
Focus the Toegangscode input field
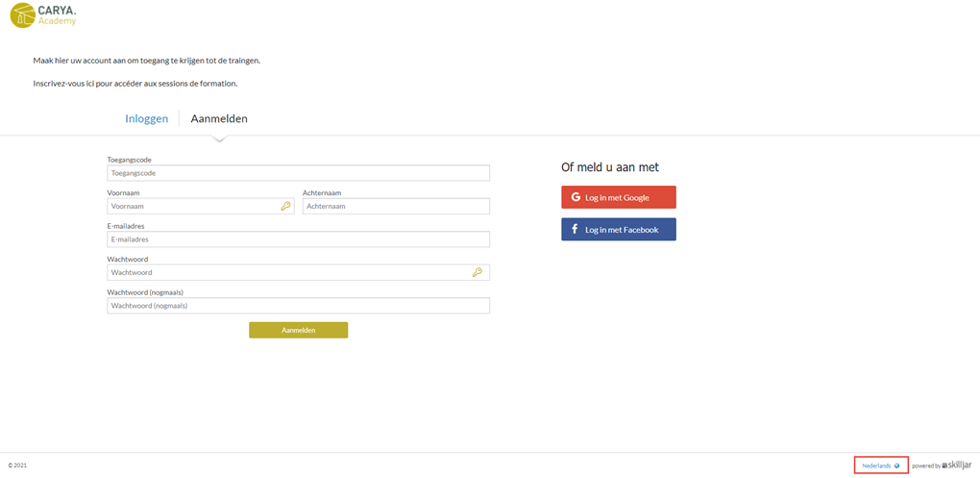coord(298,173)
